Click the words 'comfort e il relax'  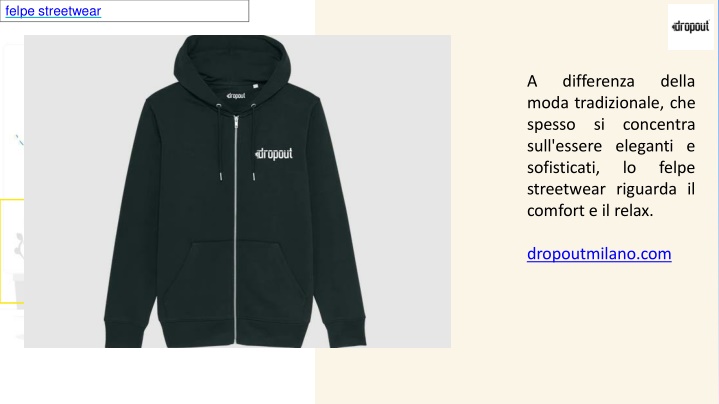[x=588, y=211]
